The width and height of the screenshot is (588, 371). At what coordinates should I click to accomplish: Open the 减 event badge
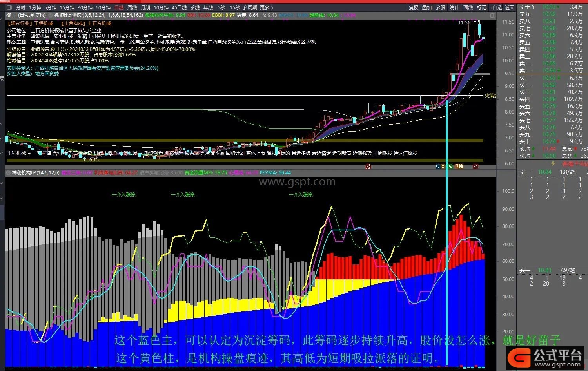click(450, 166)
